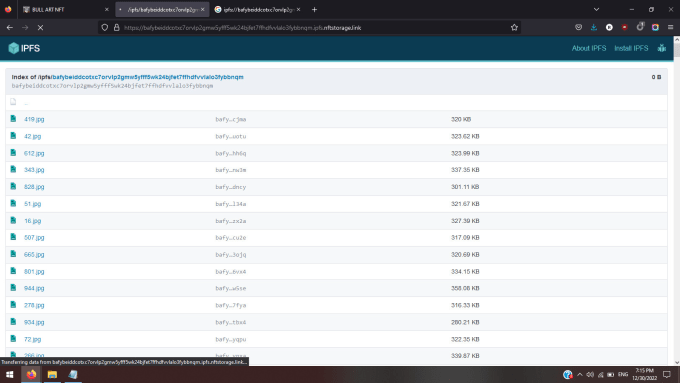
Task: Open the notification center in taskbar
Action: [x=667, y=374]
